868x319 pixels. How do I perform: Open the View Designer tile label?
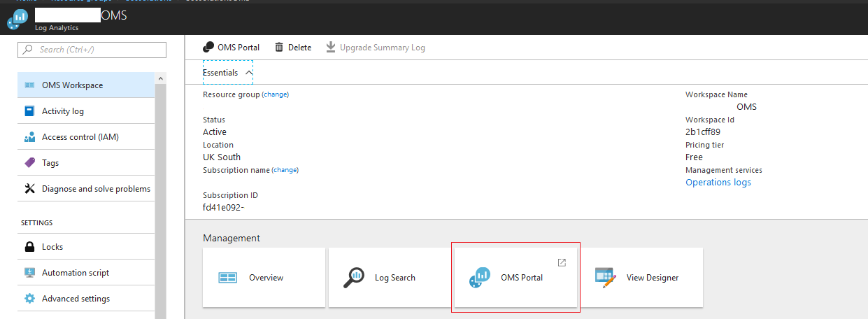click(x=653, y=278)
